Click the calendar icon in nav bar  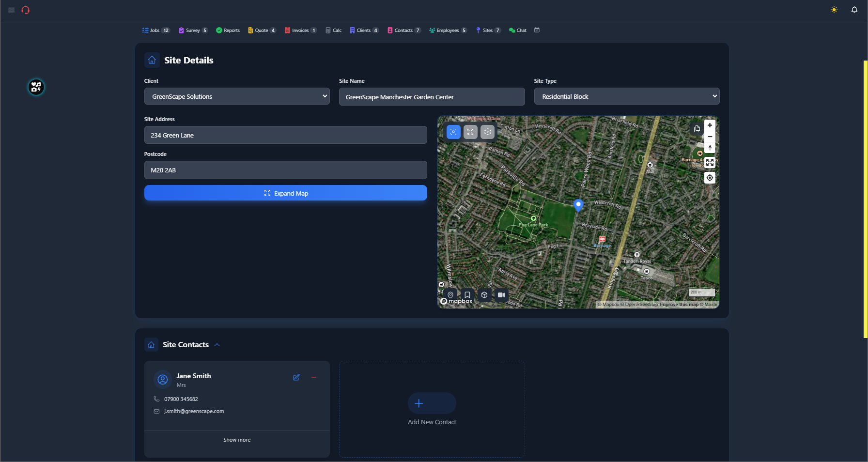click(537, 30)
